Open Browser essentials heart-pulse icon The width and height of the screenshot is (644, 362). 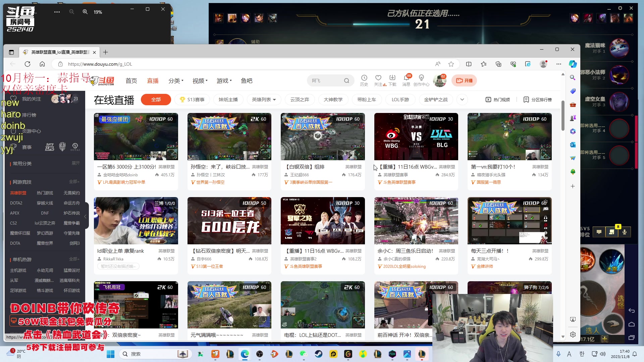[513, 64]
